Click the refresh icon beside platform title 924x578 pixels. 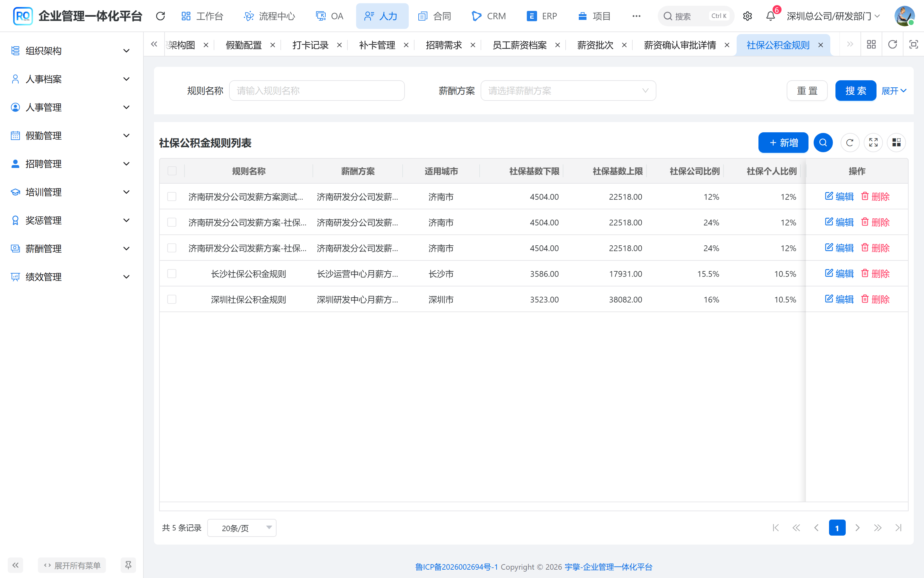(x=160, y=16)
